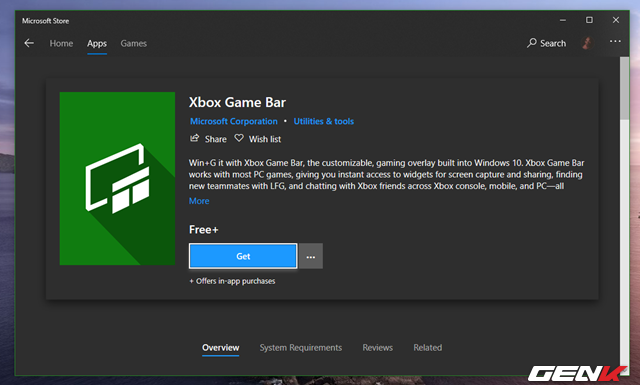Click '+ Offers in-app purchases' text

pyautogui.click(x=232, y=281)
